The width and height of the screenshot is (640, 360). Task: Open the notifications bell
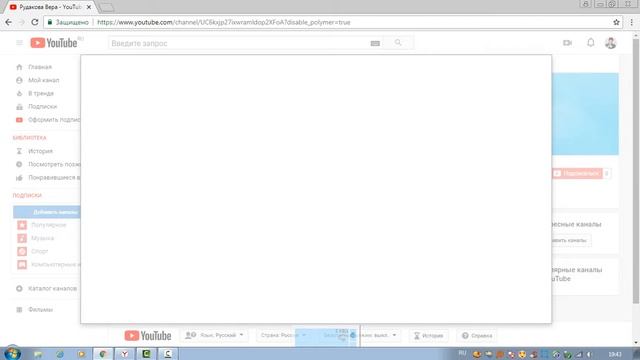click(x=591, y=42)
